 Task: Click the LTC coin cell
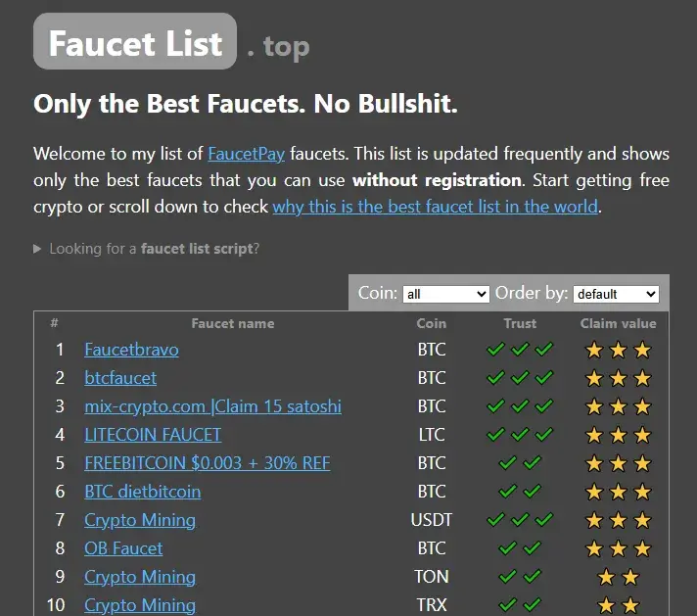[x=431, y=435]
